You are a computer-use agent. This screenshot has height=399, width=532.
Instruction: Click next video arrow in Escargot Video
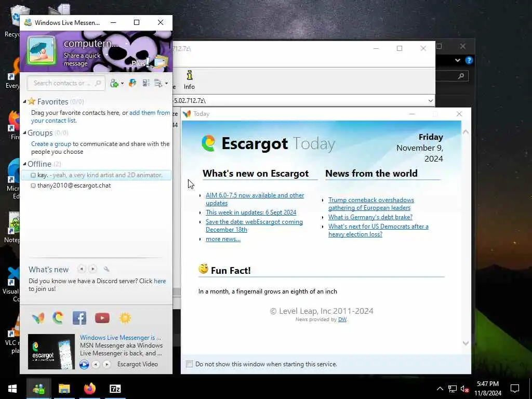click(107, 364)
